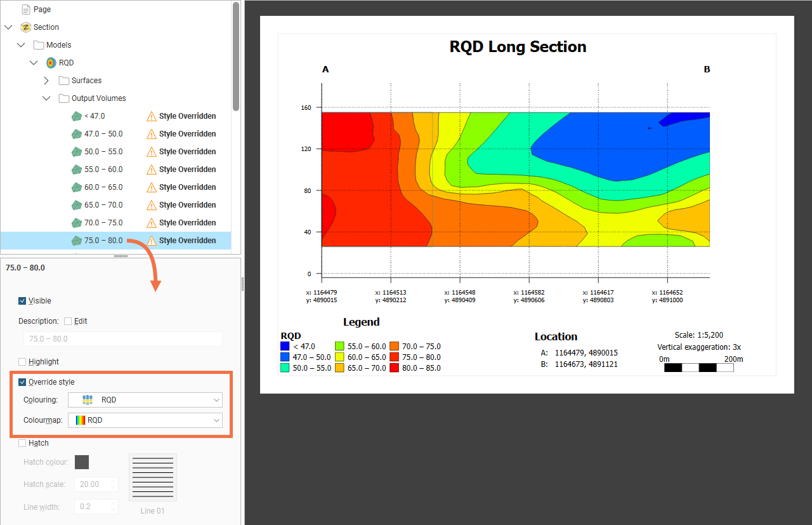The height and width of the screenshot is (525, 812).
Task: Click the Page document icon
Action: 26,10
